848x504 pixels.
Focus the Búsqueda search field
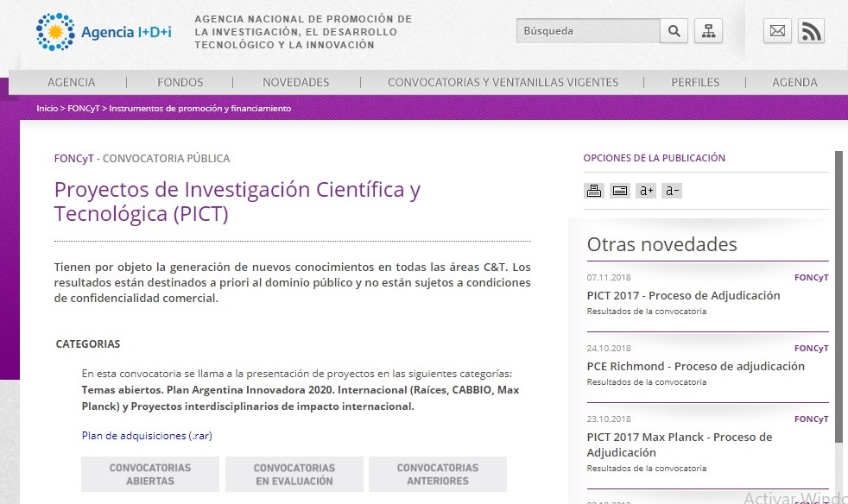pyautogui.click(x=588, y=31)
